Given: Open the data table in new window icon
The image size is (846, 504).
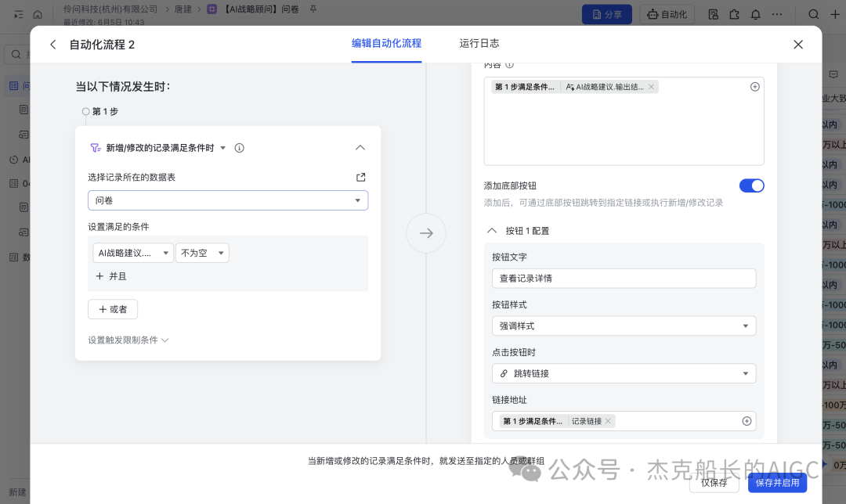Looking at the screenshot, I should (361, 178).
